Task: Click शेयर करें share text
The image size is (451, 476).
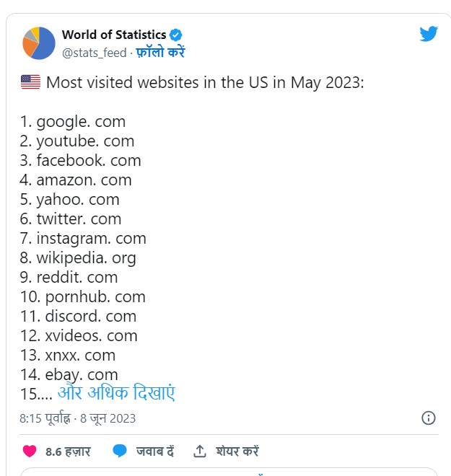Action: pos(237,451)
